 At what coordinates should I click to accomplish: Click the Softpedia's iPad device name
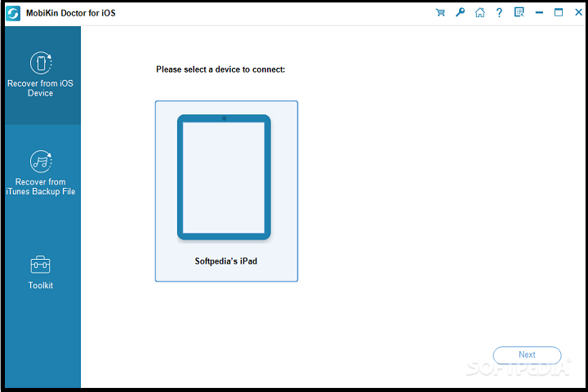point(226,261)
